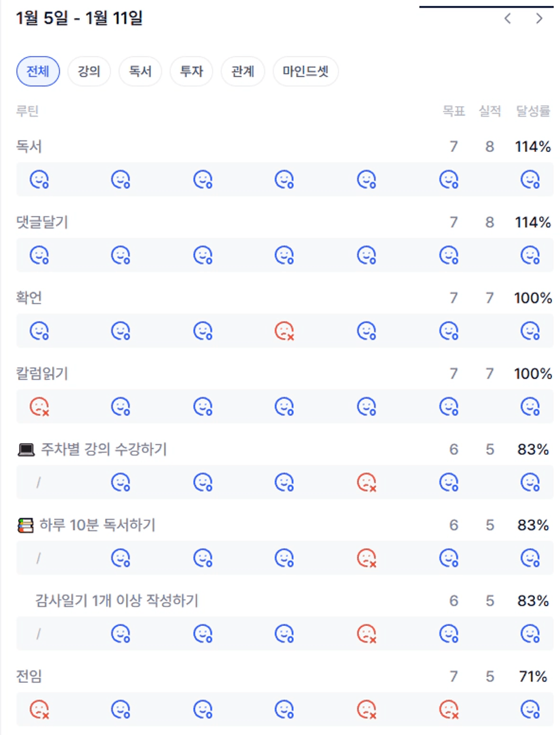Click red missed face in 하루 10분 독서하기 row
Viewport: 560px width, 735px height.
tap(366, 559)
